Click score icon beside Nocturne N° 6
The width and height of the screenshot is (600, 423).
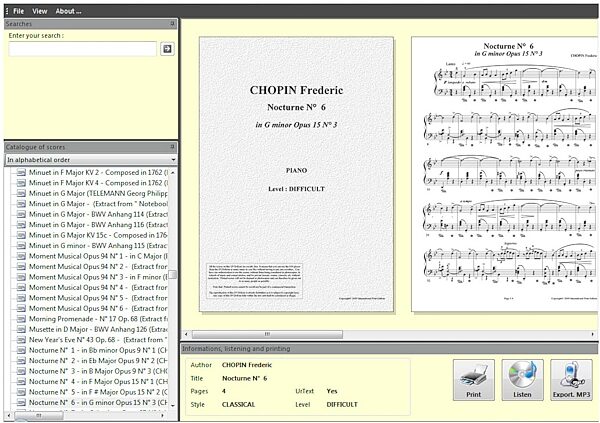(x=21, y=403)
